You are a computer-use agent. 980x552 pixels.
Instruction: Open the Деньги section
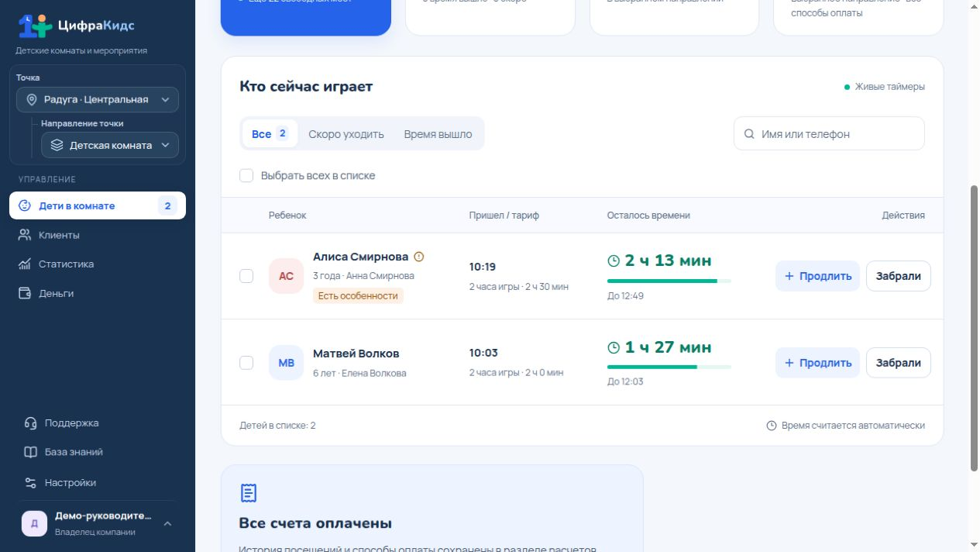tap(98, 294)
